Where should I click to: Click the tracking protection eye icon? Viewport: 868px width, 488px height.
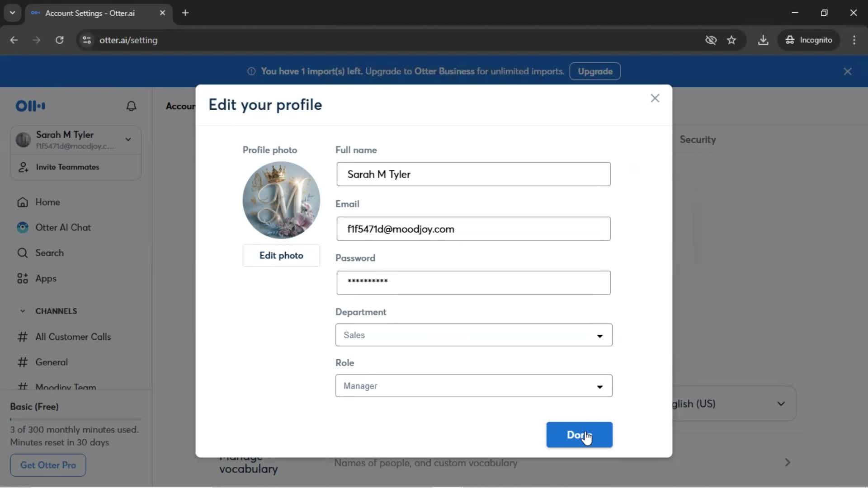(x=711, y=40)
